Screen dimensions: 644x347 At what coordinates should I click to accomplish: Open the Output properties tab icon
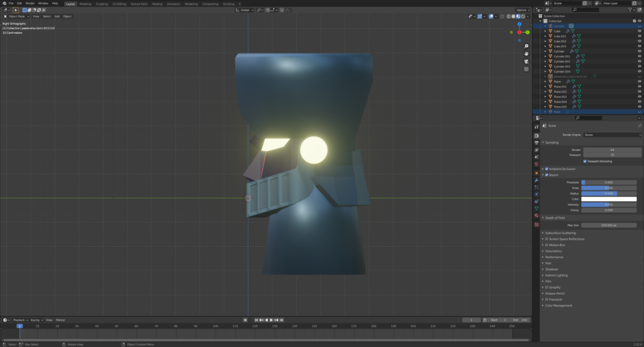pyautogui.click(x=536, y=143)
